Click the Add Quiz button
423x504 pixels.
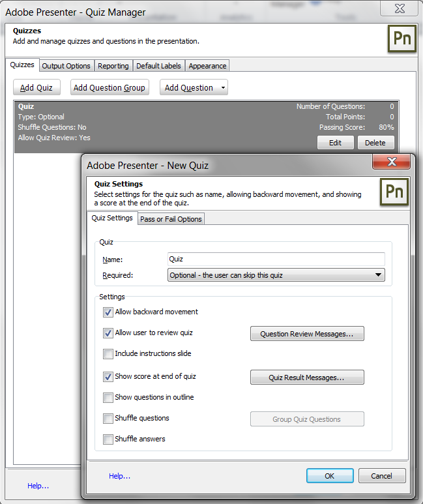click(x=36, y=87)
